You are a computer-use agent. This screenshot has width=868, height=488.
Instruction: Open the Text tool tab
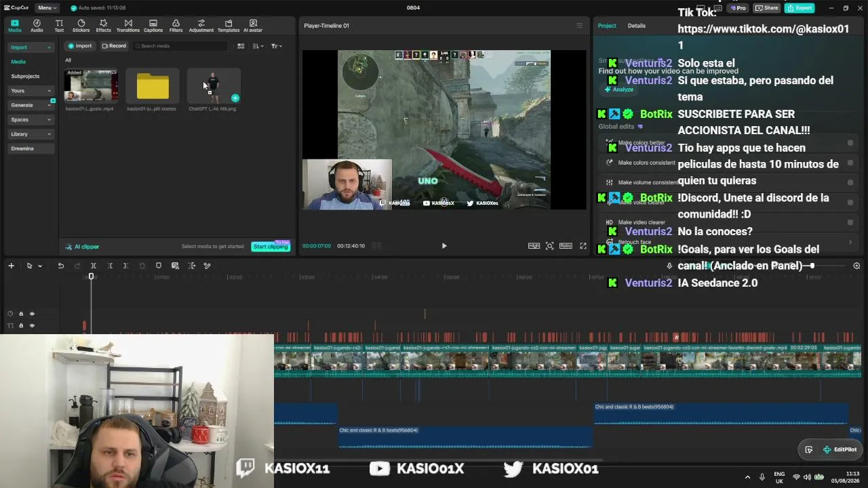pyautogui.click(x=59, y=26)
